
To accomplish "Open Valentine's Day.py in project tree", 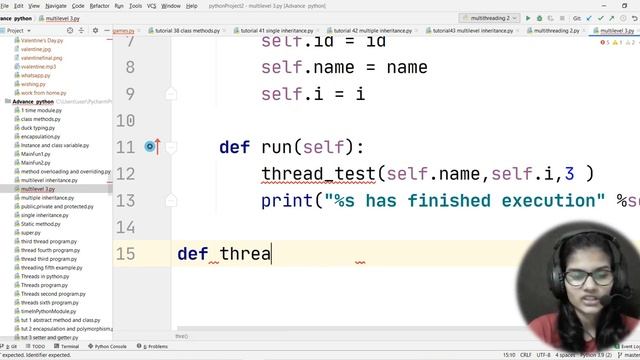I will (42, 40).
